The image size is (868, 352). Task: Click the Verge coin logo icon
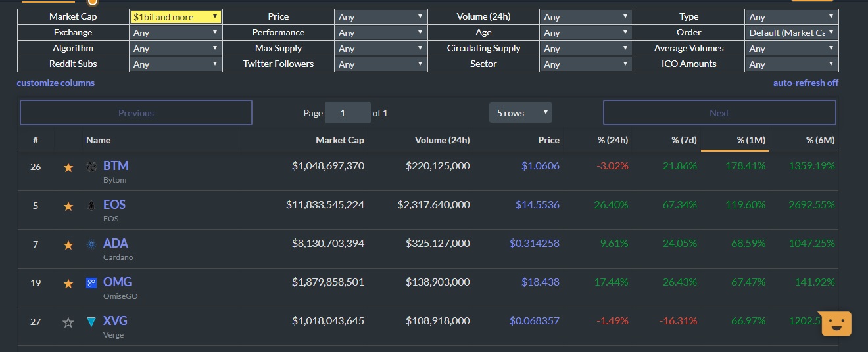point(91,322)
